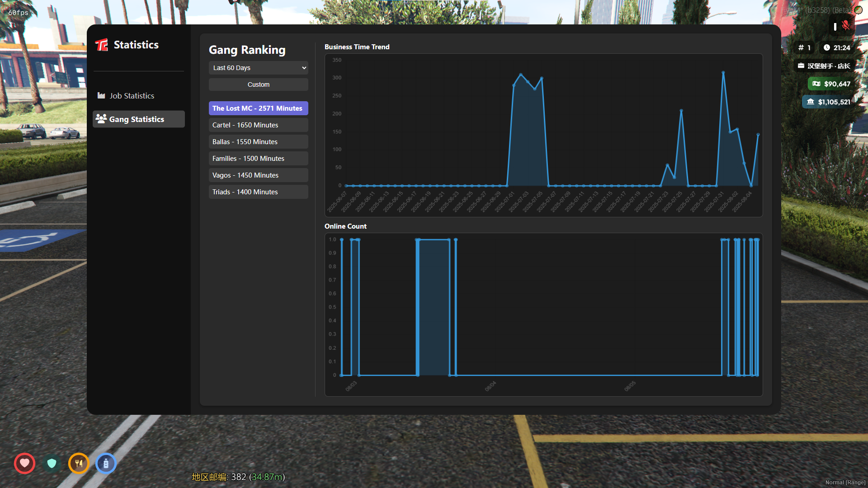Image resolution: width=868 pixels, height=488 pixels.
Task: Click the orange fork and knife hunger icon
Action: coord(79,463)
